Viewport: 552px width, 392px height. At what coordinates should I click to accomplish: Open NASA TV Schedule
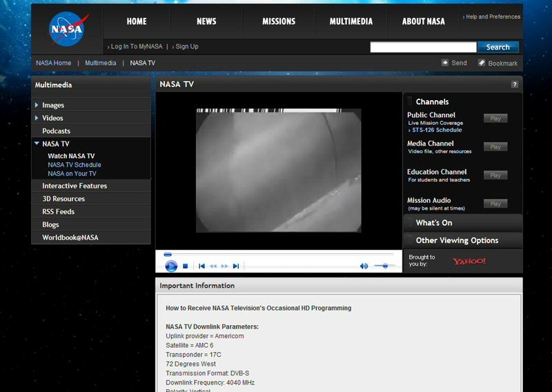pos(75,164)
